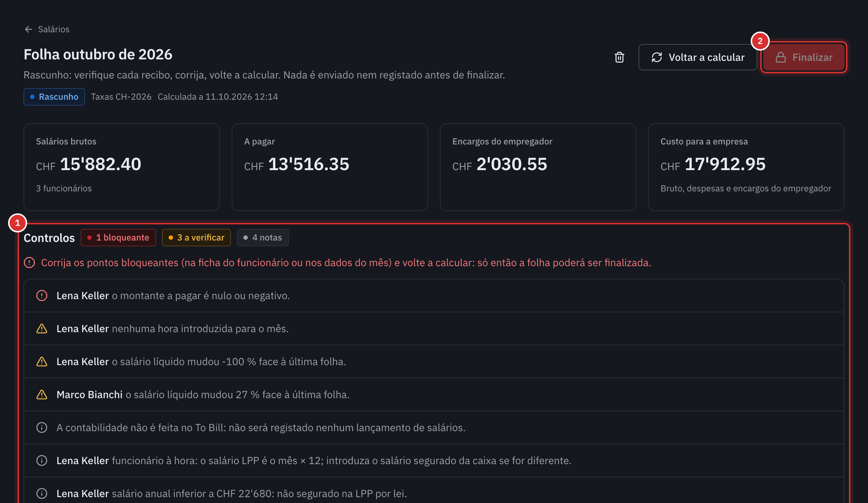Click the red alert icon before 'Corrija os pontos bloqueantes'
Viewport: 868px width, 503px height.
point(29,262)
